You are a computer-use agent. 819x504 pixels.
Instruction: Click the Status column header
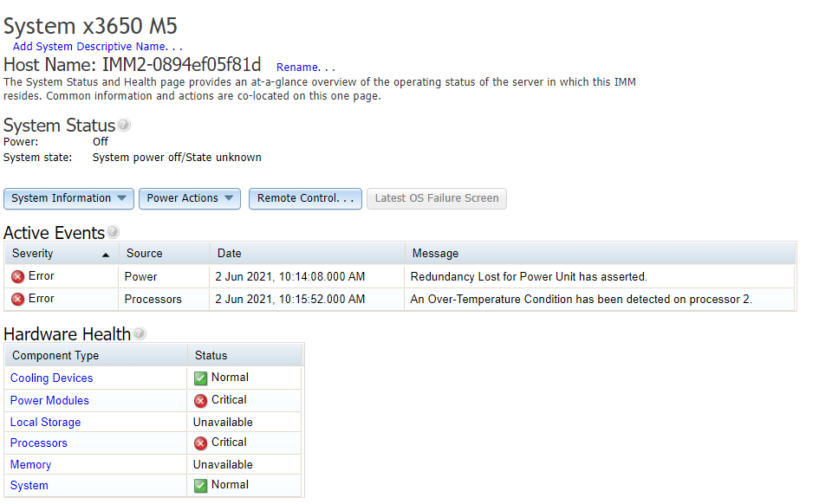click(245, 356)
